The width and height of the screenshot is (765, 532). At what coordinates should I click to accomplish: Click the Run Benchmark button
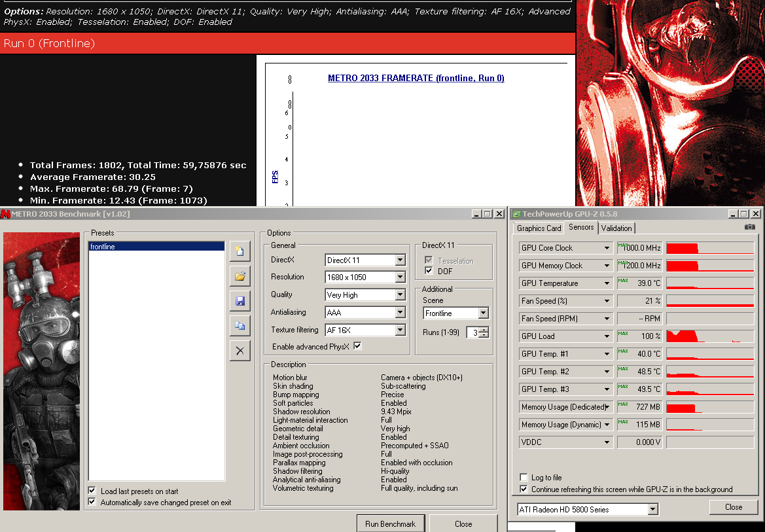point(390,523)
